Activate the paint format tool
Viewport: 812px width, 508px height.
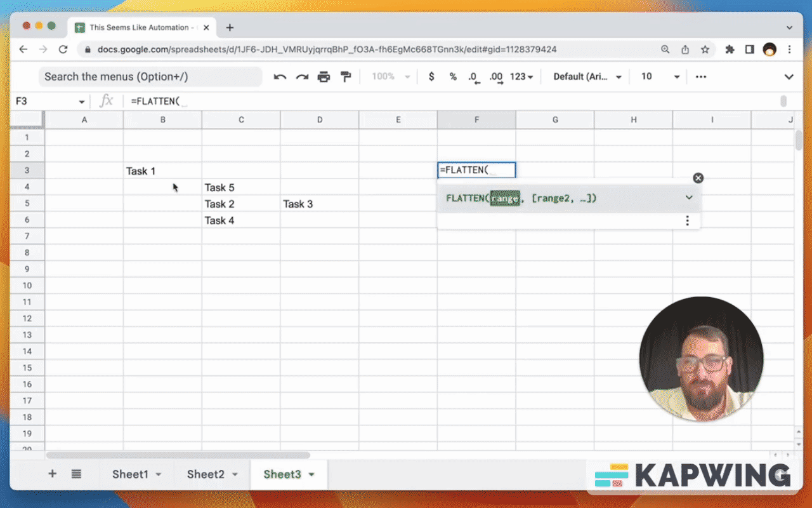(346, 77)
